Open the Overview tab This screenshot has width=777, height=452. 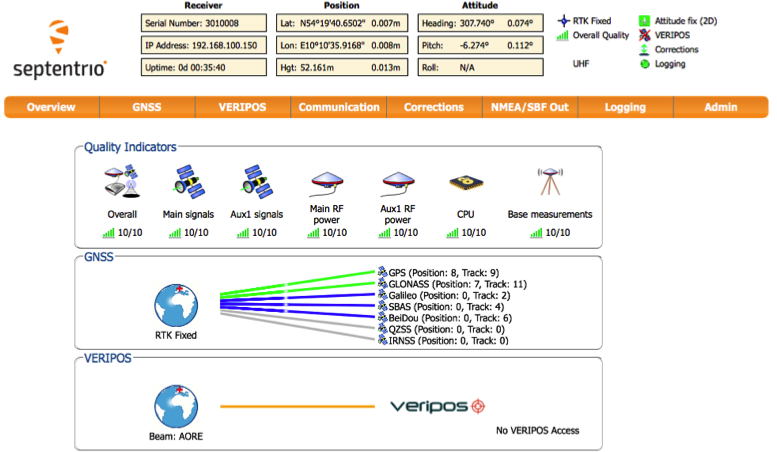coord(52,108)
